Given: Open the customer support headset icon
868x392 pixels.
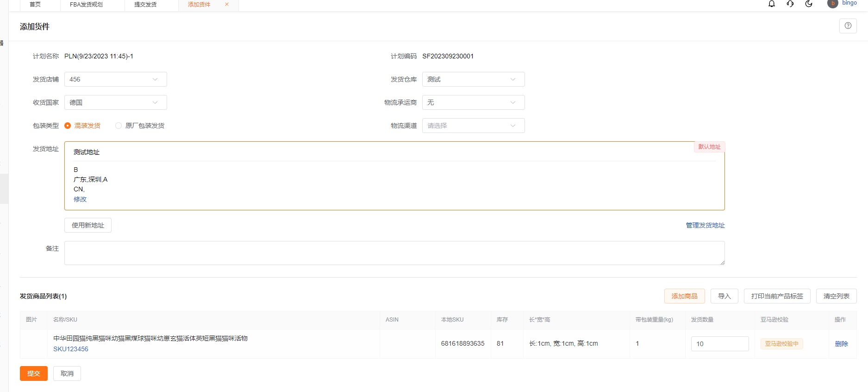Looking at the screenshot, I should point(790,4).
